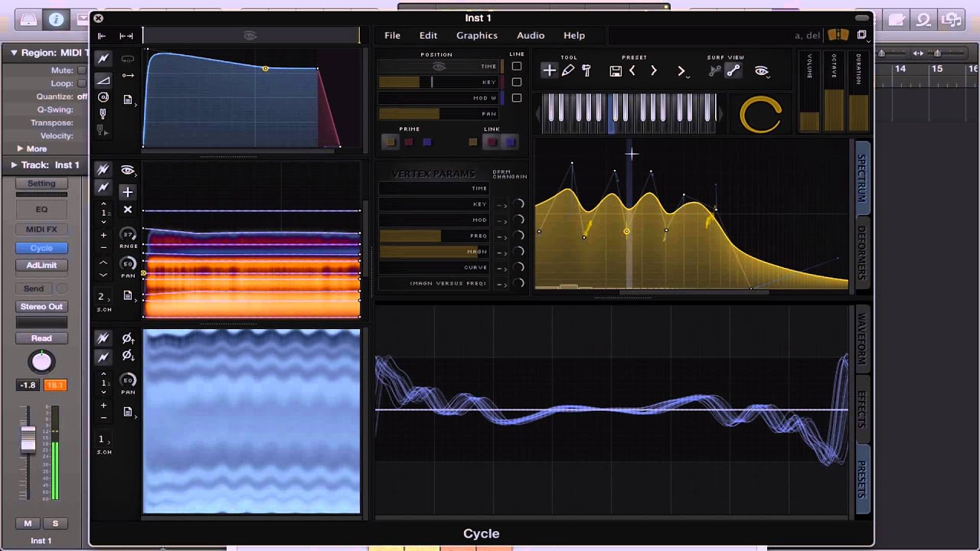
Task: Switch to the Spectrum side tab
Action: 862,178
